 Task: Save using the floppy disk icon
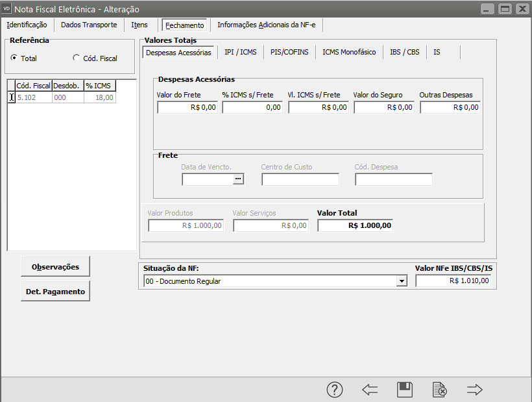[405, 390]
